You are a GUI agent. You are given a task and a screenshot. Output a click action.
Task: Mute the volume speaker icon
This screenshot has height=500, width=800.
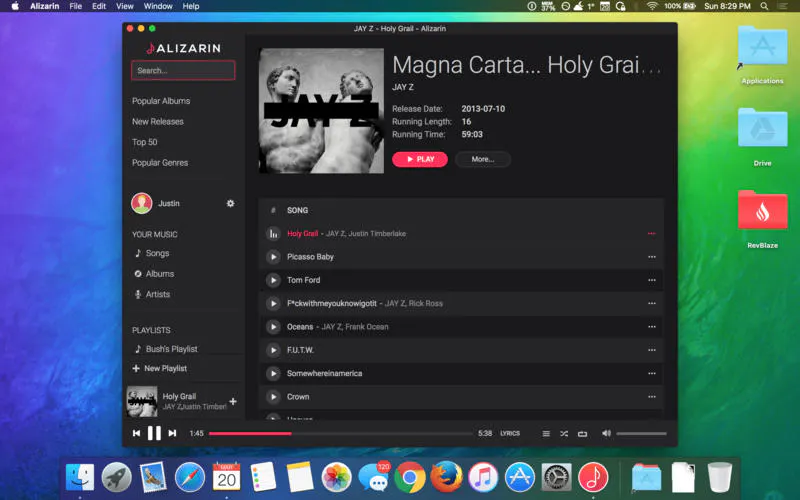pos(606,433)
